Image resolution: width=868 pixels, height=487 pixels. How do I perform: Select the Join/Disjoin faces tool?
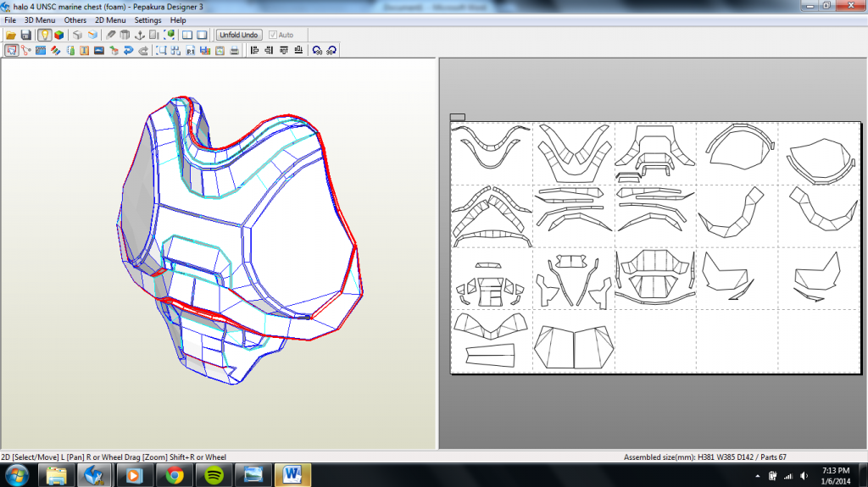pos(25,50)
